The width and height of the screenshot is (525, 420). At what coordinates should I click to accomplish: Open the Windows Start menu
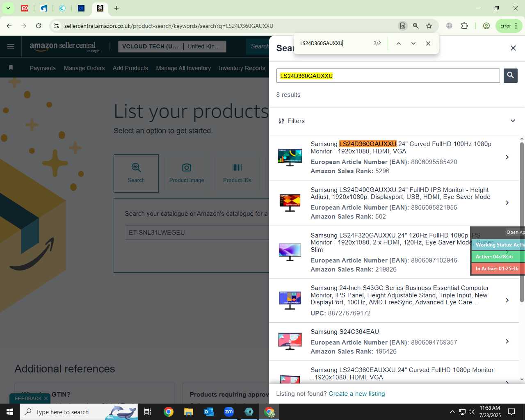coord(10,412)
